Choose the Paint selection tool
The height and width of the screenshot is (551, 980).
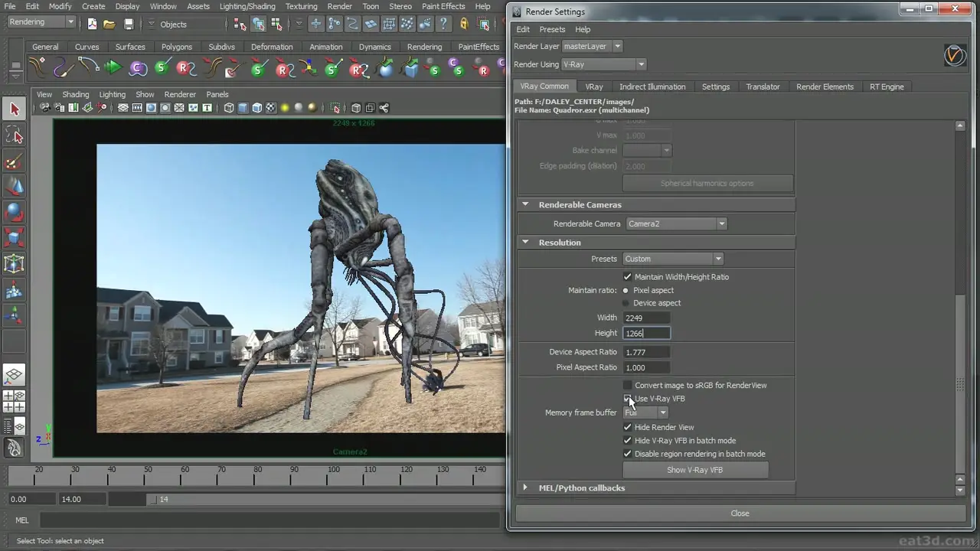click(14, 161)
